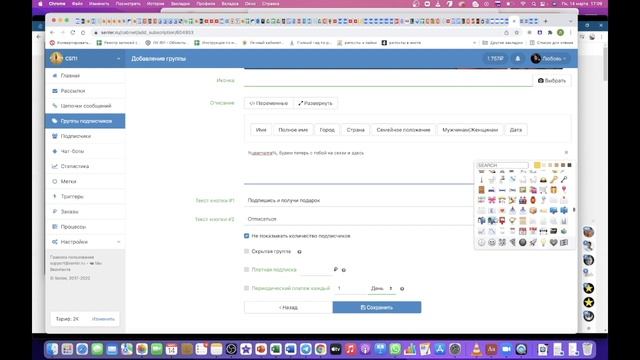The height and width of the screenshot is (360, 640).
Task: Pick the red lantern emoji
Action: point(533,200)
